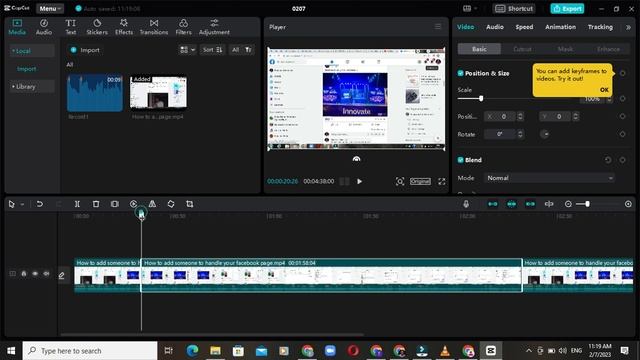Click the Export button
This screenshot has width=640, height=360.
tap(567, 9)
